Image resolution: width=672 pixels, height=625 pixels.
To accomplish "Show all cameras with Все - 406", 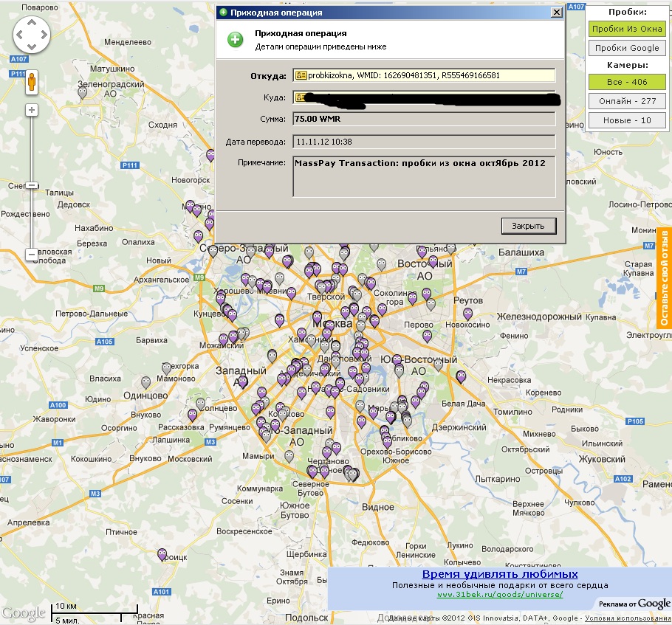I will [x=627, y=82].
